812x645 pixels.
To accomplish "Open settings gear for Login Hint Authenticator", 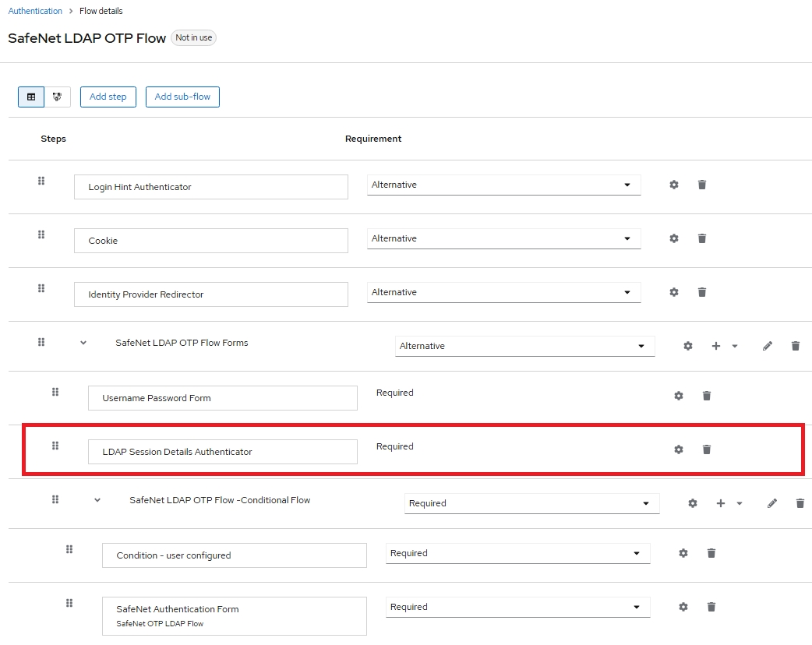I will pos(674,185).
